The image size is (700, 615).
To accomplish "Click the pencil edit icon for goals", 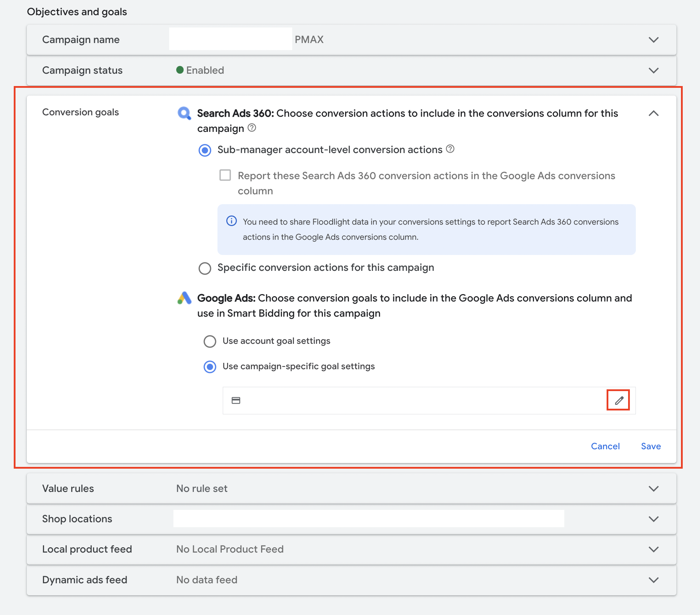I will click(619, 400).
